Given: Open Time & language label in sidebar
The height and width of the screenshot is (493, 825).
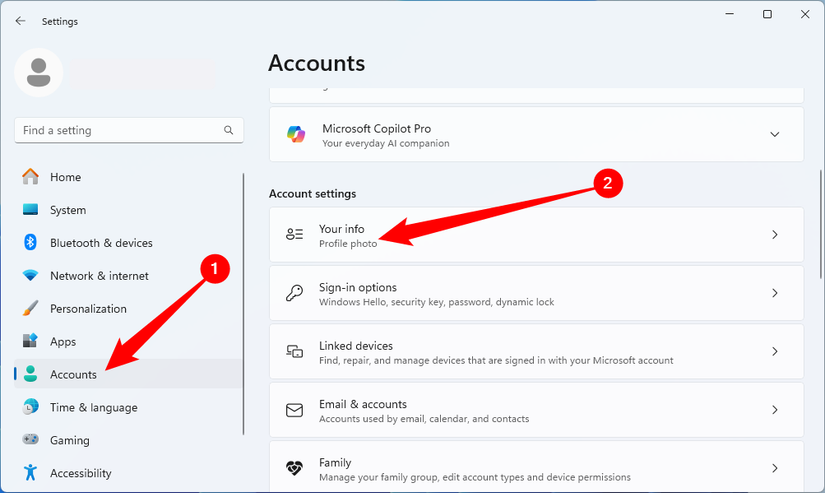Looking at the screenshot, I should click(94, 407).
